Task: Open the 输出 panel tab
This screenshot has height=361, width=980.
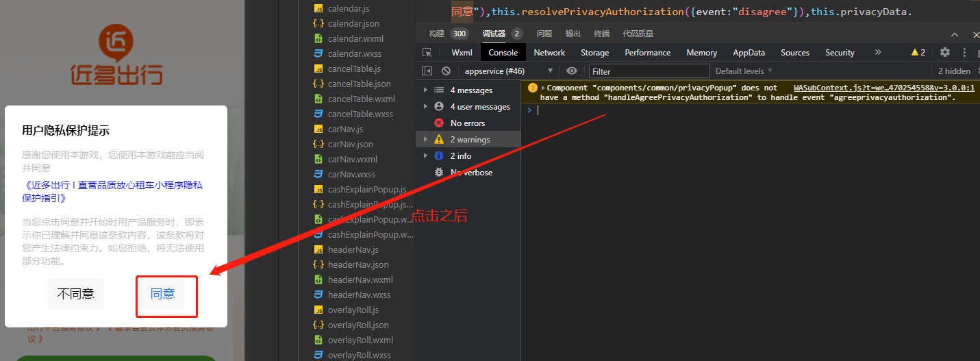Action: (x=573, y=34)
